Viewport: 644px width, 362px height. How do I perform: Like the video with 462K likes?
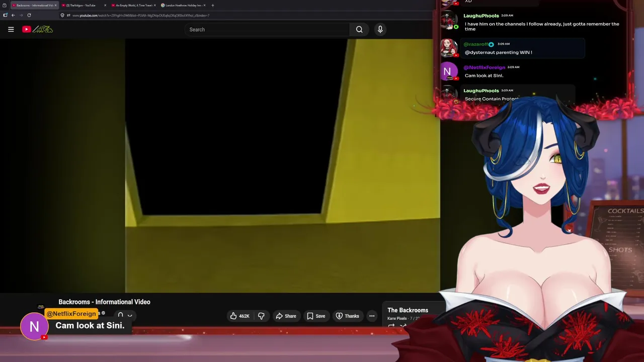pyautogui.click(x=240, y=316)
